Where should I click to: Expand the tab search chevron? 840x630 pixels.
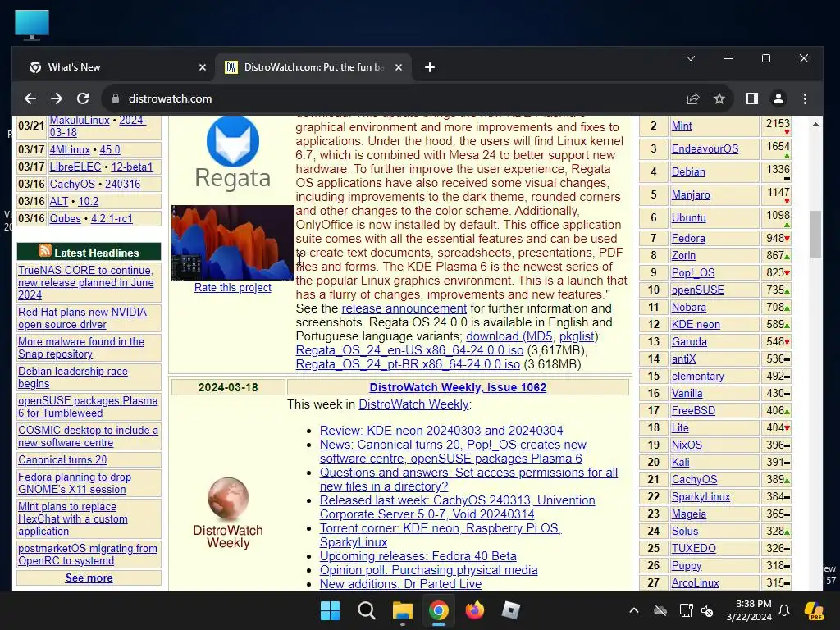point(691,58)
